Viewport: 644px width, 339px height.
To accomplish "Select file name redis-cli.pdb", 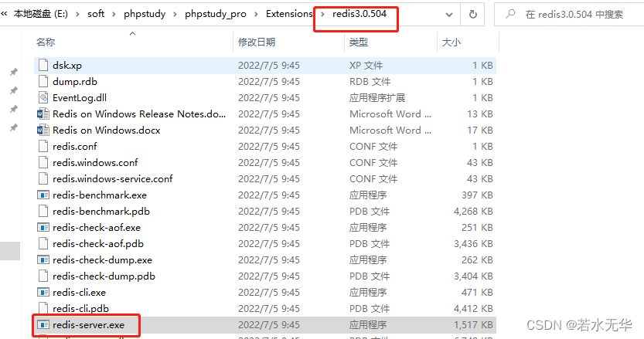I will (x=81, y=308).
